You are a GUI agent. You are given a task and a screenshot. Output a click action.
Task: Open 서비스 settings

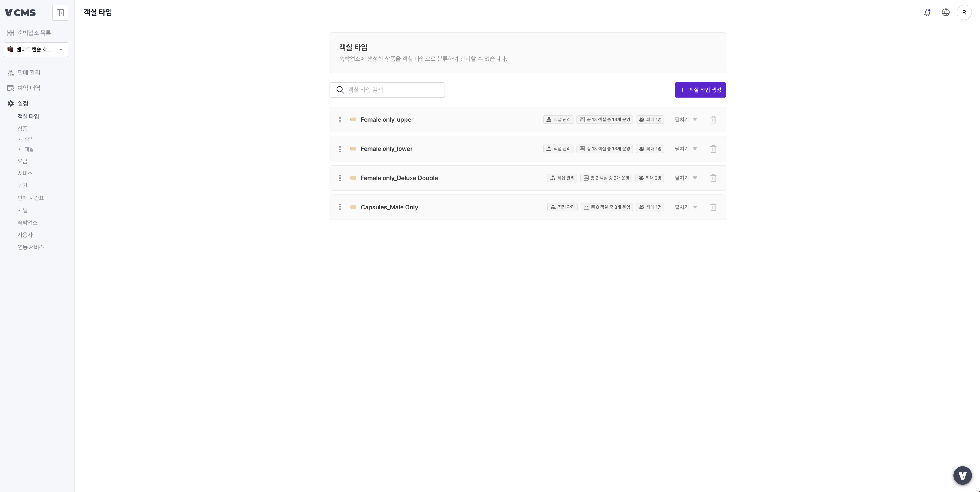(25, 173)
